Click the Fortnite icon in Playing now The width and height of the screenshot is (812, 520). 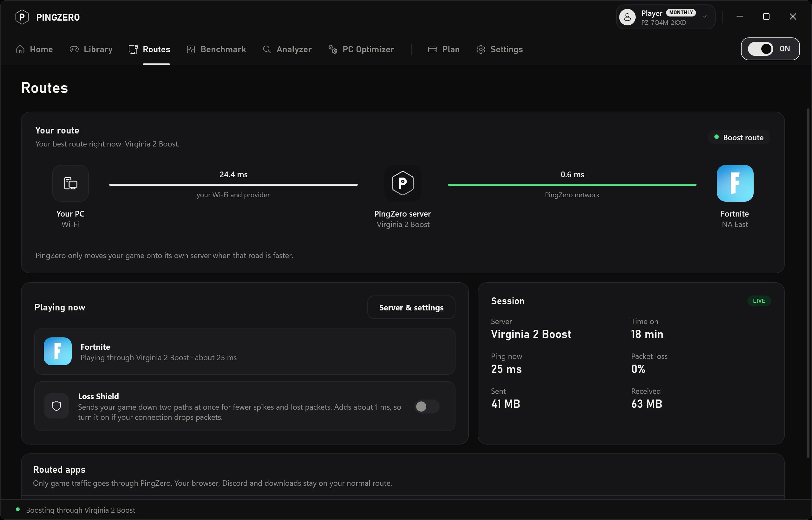tap(57, 351)
